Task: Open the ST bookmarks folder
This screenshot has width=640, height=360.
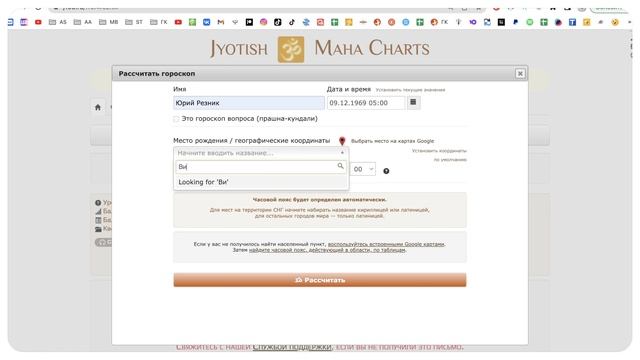Action: click(133, 22)
